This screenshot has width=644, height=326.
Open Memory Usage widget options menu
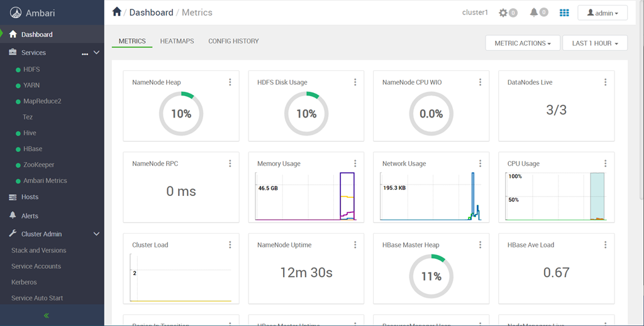coord(355,163)
